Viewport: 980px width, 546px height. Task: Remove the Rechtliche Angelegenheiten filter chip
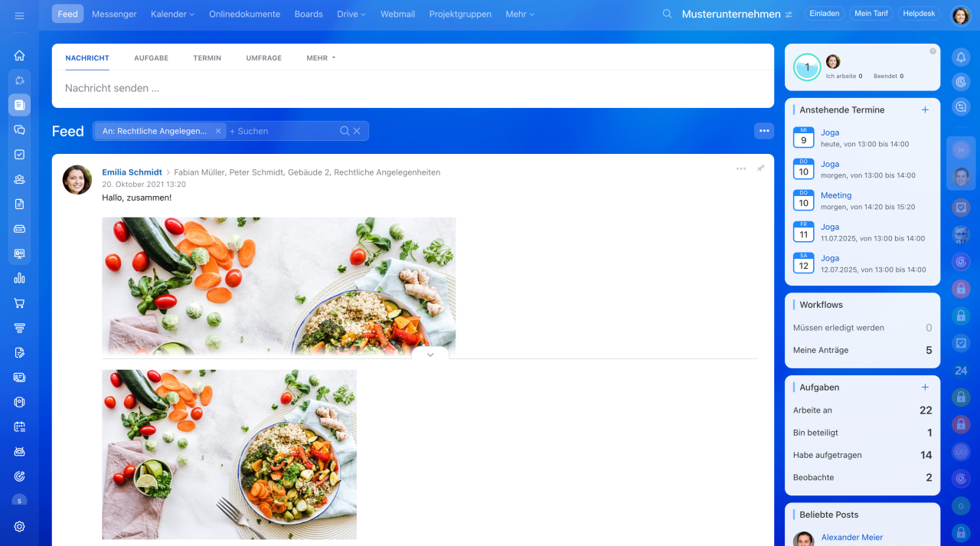click(217, 131)
